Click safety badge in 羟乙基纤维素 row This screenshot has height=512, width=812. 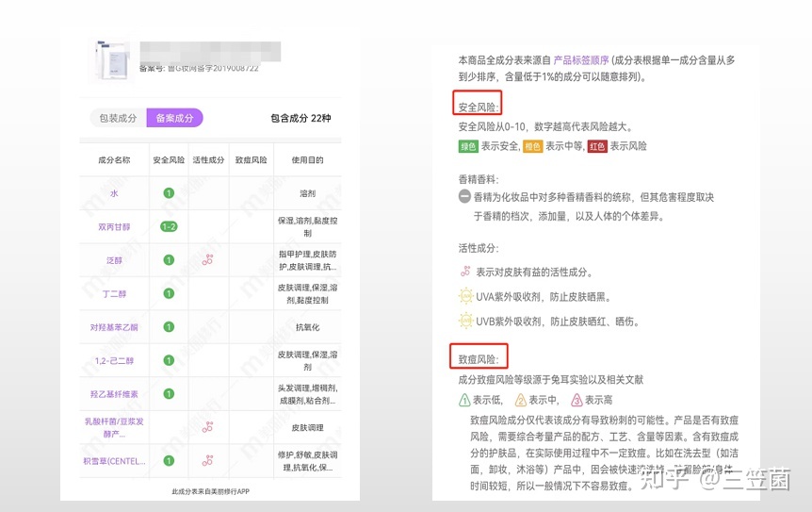[169, 393]
